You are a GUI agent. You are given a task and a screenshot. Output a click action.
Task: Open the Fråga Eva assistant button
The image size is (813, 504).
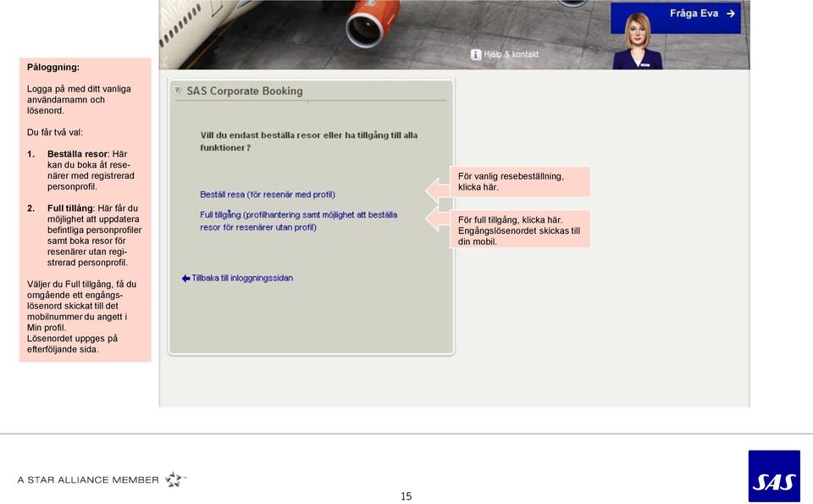coord(675,18)
